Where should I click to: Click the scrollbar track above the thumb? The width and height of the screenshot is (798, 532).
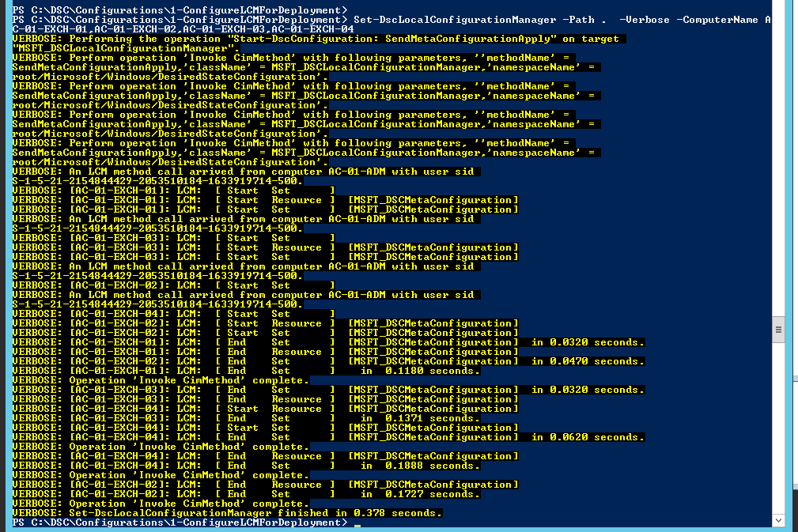(778, 158)
